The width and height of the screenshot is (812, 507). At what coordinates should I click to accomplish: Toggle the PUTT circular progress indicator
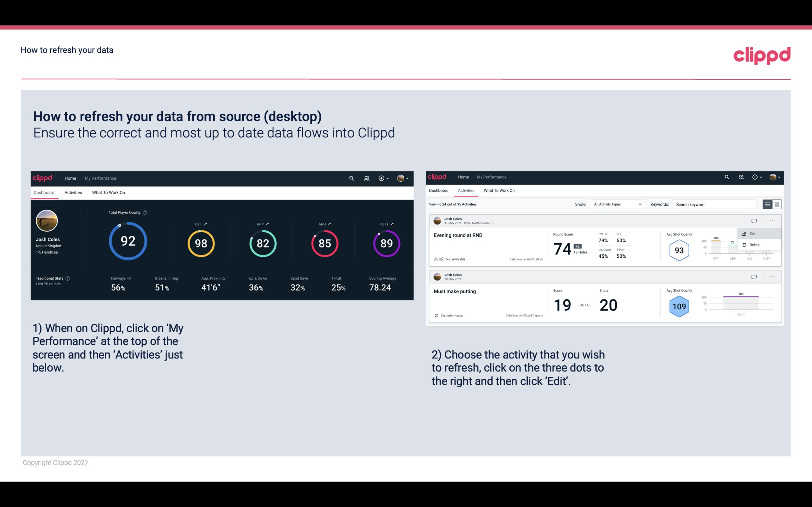(386, 243)
